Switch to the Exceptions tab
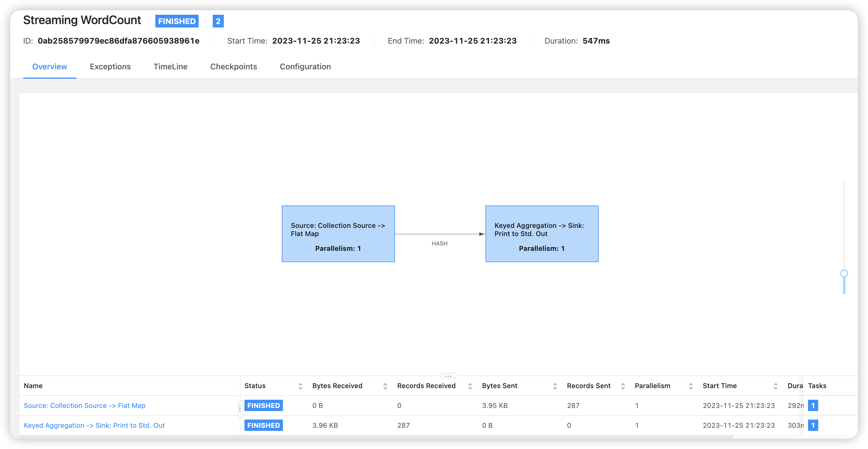 [111, 67]
